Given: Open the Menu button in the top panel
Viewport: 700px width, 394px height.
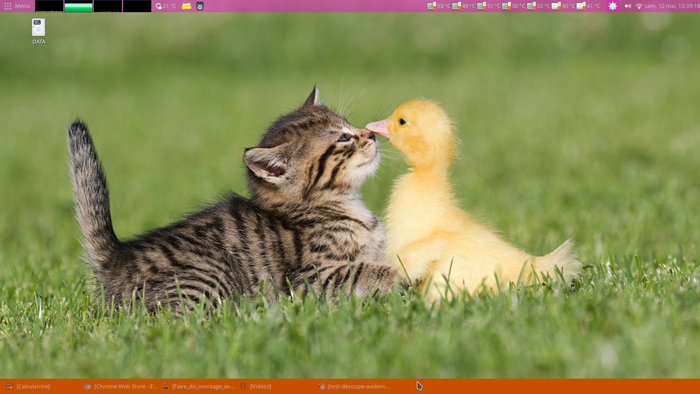Looking at the screenshot, I should 17,6.
